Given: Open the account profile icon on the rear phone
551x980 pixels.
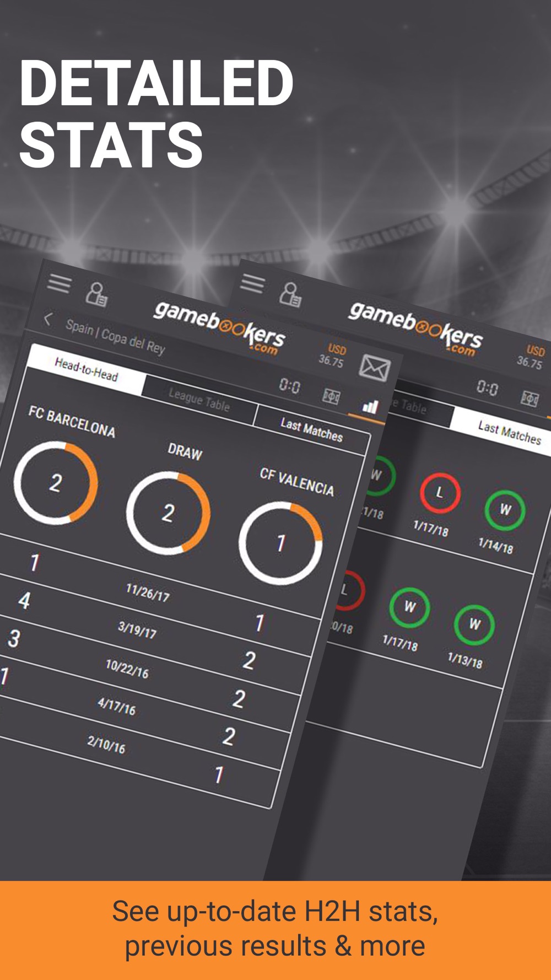Looking at the screenshot, I should coord(290,295).
